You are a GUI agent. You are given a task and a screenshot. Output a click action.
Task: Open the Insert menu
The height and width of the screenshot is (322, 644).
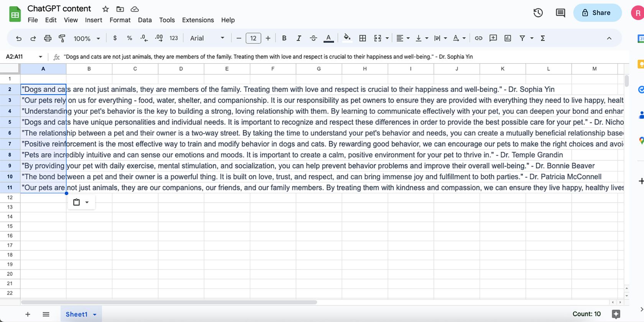click(94, 20)
